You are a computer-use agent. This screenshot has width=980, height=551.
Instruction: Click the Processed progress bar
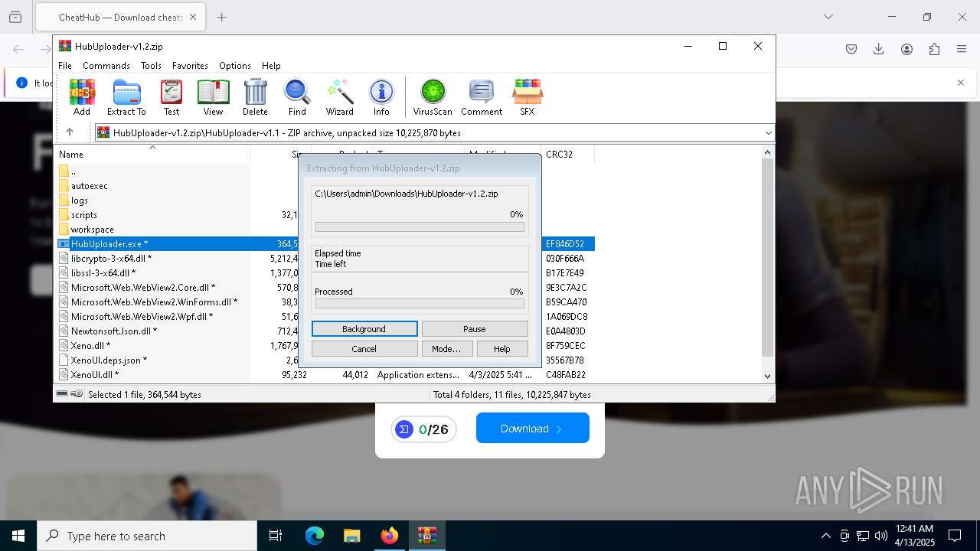click(420, 304)
